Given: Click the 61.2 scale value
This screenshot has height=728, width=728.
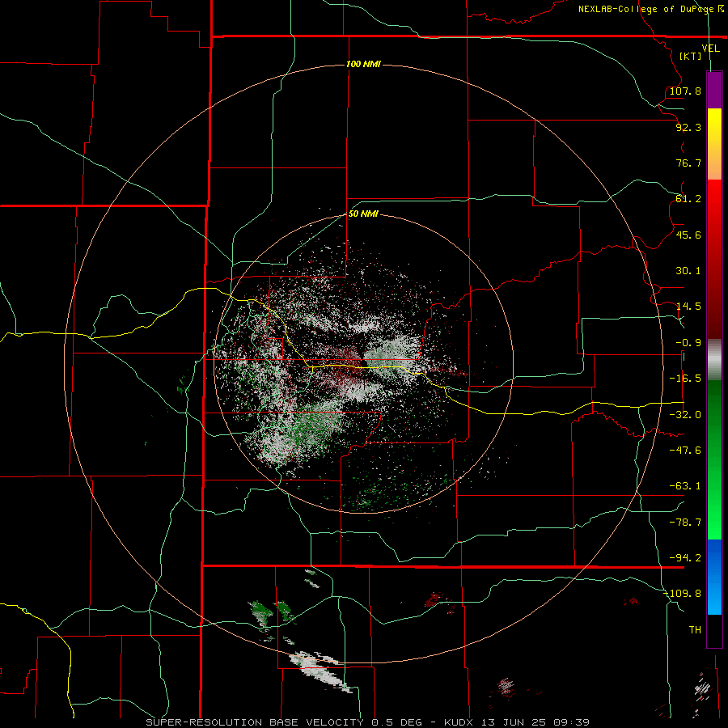Looking at the screenshot, I should pyautogui.click(x=688, y=199).
